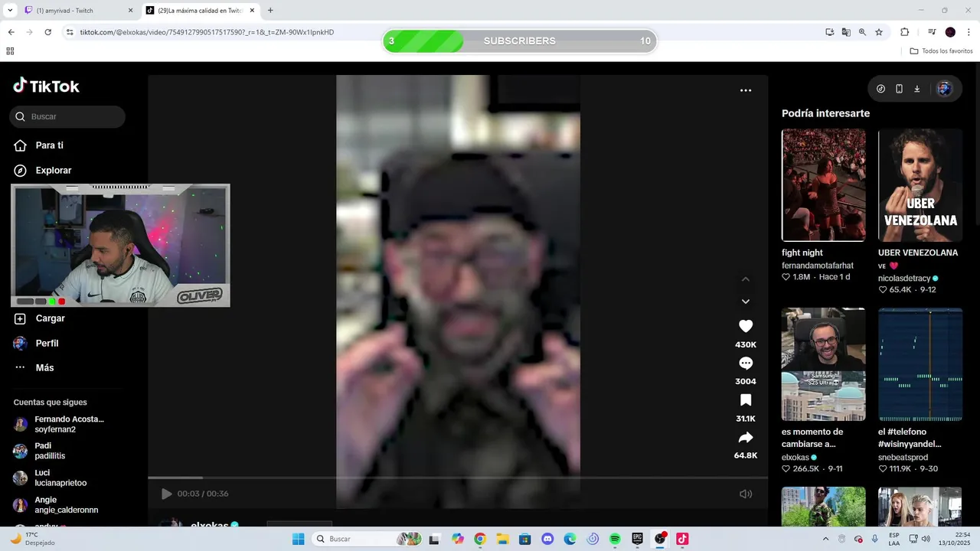Close the TikTok browser tab
Screen dimensions: 980x551
point(252,10)
